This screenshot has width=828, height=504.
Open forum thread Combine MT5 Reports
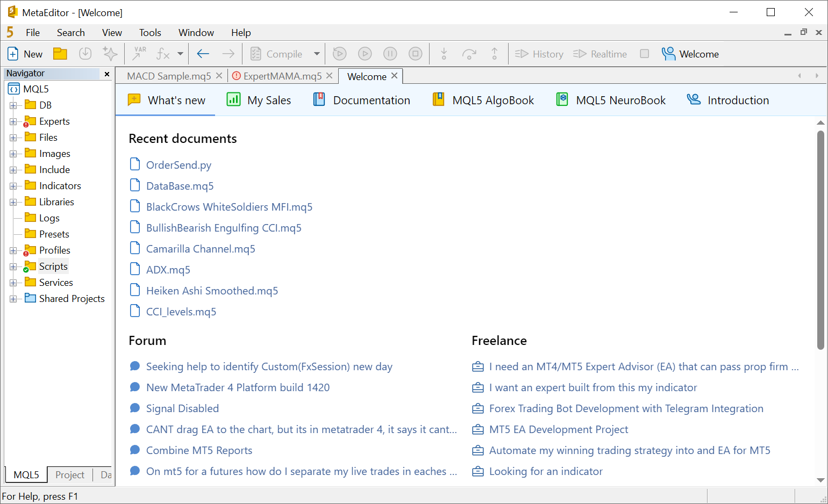[198, 450]
